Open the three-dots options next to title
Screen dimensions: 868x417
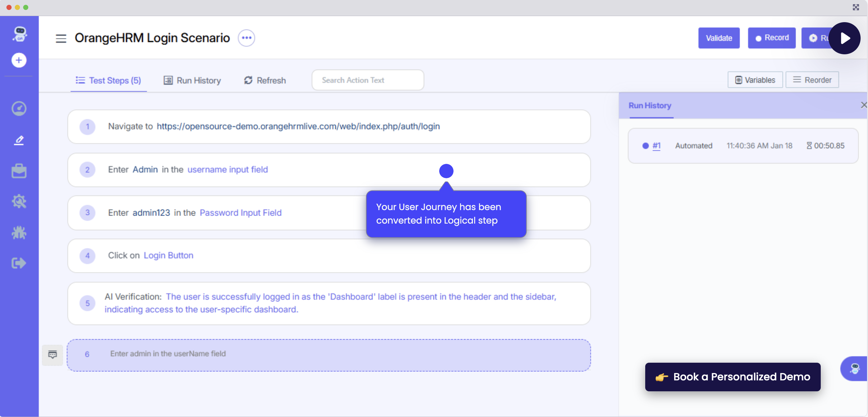pos(246,38)
